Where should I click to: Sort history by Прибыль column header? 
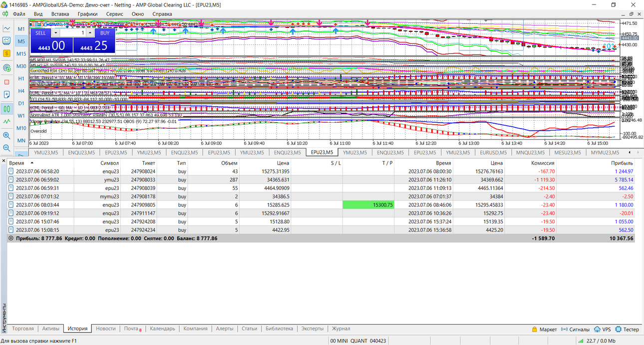pos(622,163)
